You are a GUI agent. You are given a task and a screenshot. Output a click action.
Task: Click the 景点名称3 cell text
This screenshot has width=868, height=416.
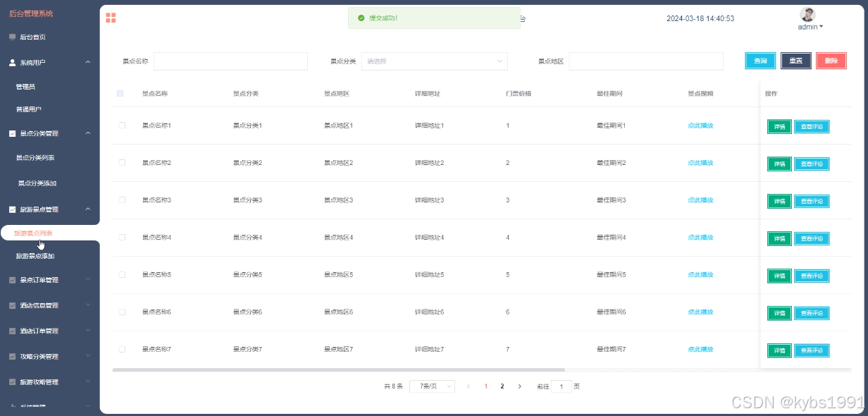156,200
